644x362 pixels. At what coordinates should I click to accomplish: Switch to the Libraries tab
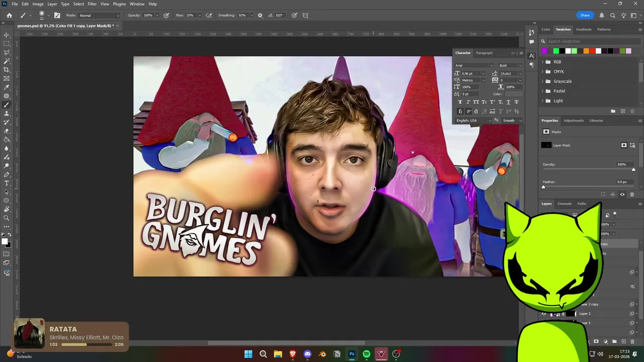(x=596, y=121)
